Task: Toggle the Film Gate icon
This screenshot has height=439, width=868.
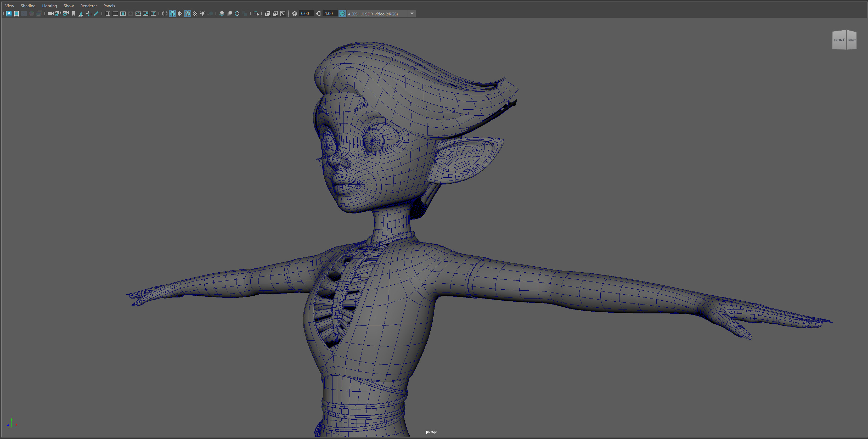Action: coord(115,14)
